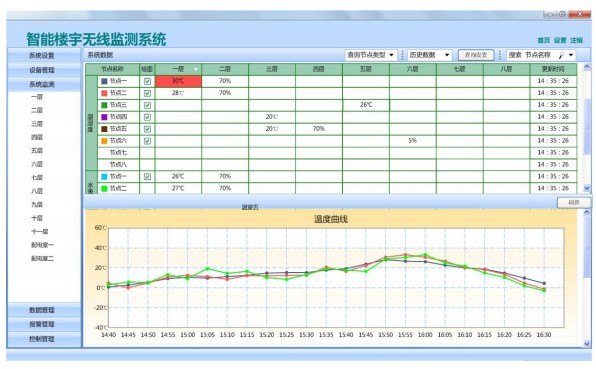Image resolution: width=596 pixels, height=369 pixels.
Task: Toggle the plot checkbox in the 节点三 row
Action: pos(147,105)
